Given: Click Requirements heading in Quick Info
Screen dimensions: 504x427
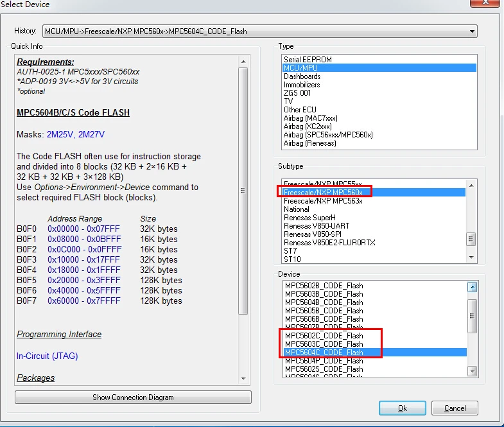Looking at the screenshot, I should 46,62.
